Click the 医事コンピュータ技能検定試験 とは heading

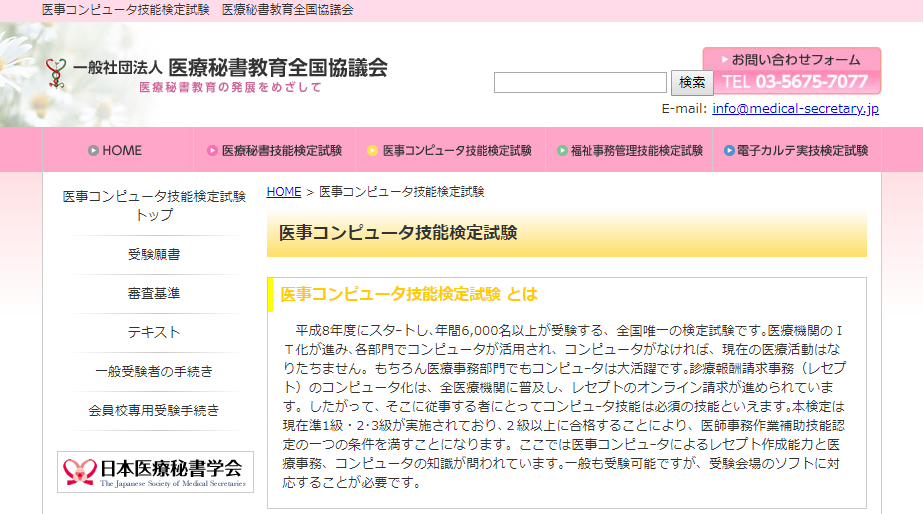pyautogui.click(x=409, y=294)
